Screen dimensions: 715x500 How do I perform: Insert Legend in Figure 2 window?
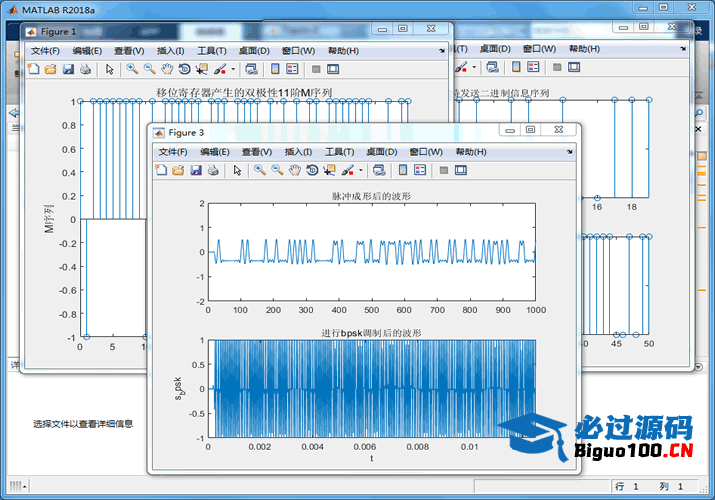pos(533,67)
